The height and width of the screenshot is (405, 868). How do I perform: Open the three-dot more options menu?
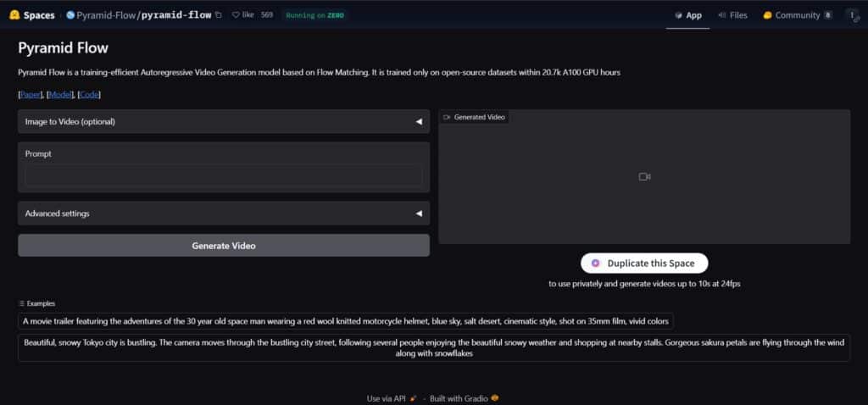[x=851, y=15]
